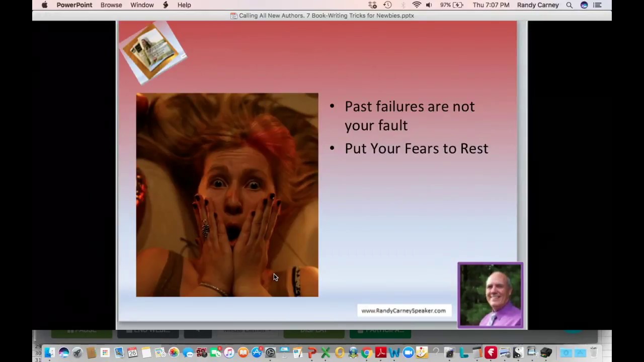
Task: Open the Photos app in dock
Action: [174, 352]
